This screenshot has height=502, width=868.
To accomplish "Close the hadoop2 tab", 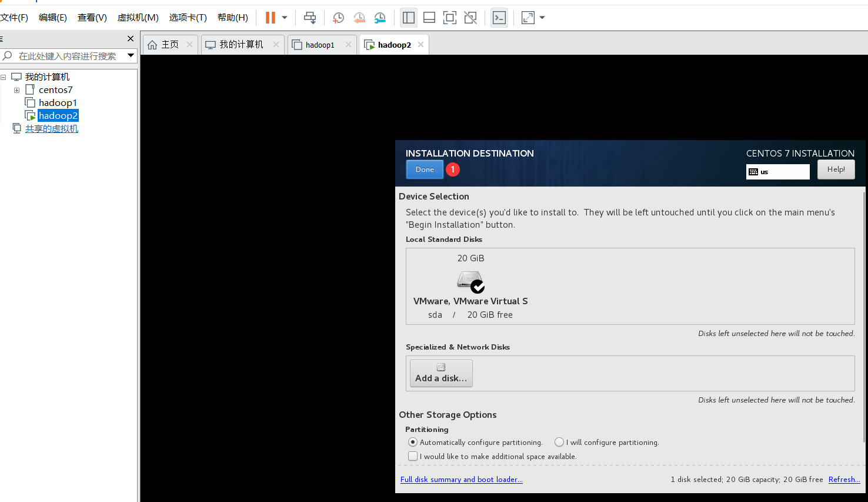I will click(420, 44).
